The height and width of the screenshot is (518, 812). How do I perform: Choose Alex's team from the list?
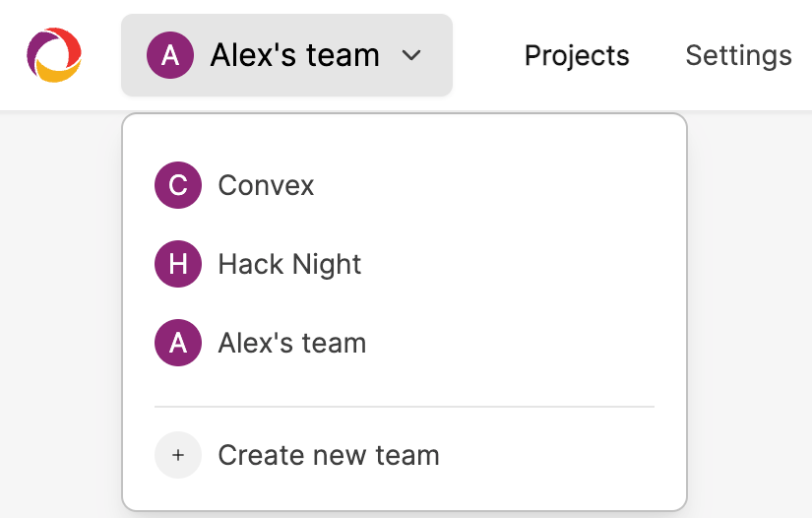coord(292,343)
